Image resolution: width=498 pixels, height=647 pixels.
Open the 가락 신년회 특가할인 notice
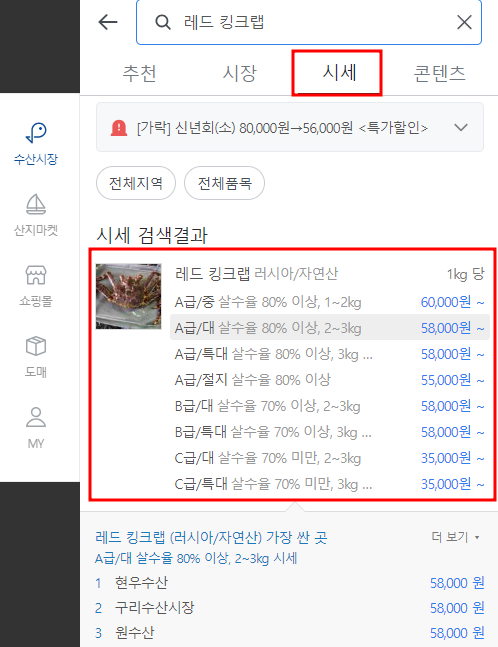tap(290, 127)
